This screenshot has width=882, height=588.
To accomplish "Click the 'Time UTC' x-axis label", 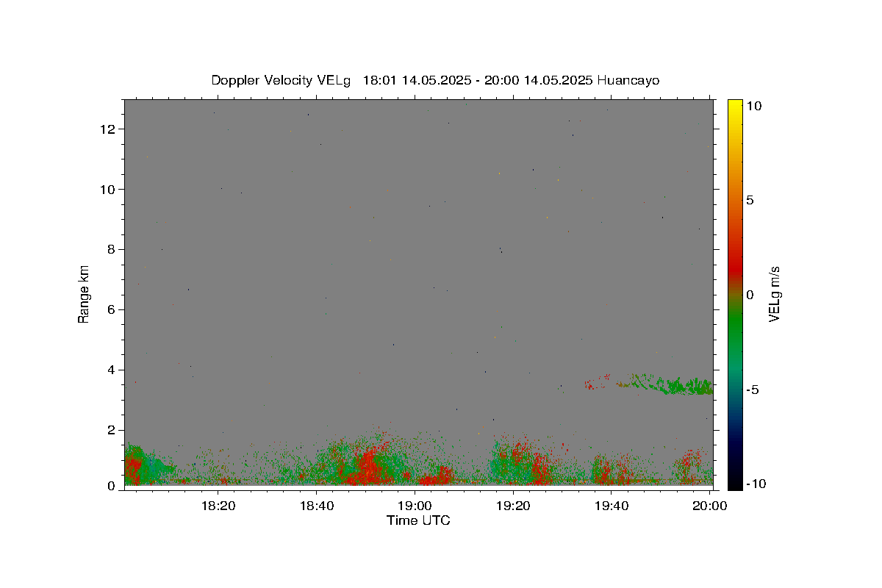I will (418, 520).
